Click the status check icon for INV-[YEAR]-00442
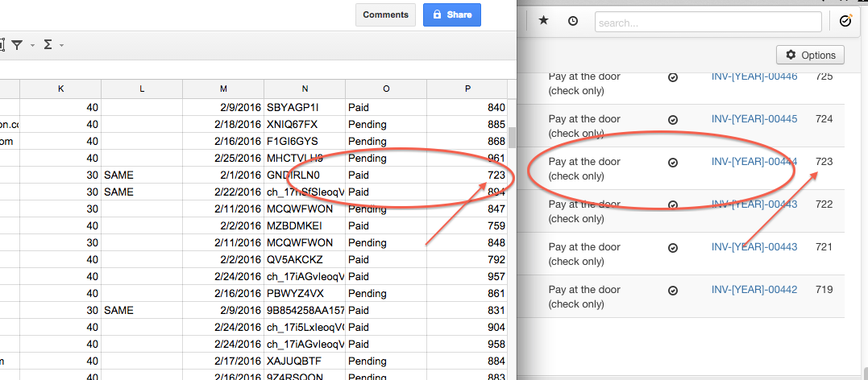 (673, 291)
